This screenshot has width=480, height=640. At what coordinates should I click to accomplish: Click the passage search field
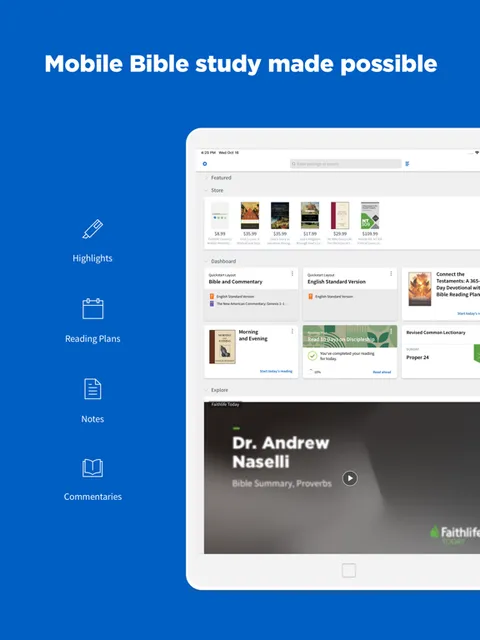coord(346,164)
